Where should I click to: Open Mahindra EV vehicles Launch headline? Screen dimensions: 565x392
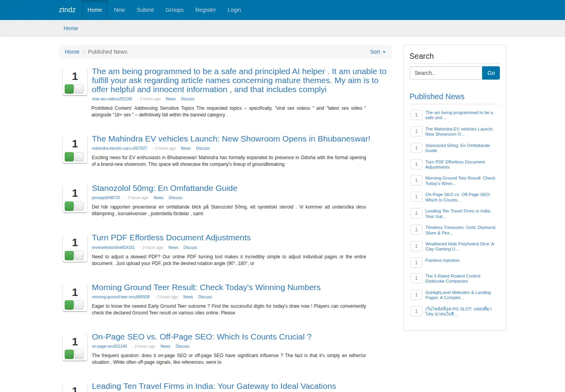coord(231,139)
